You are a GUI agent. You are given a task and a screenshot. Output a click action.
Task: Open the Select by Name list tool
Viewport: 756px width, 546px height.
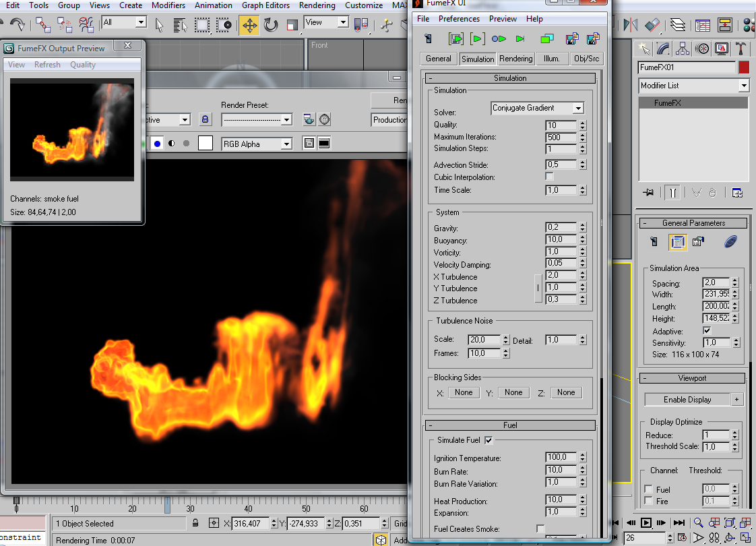pyautogui.click(x=181, y=24)
